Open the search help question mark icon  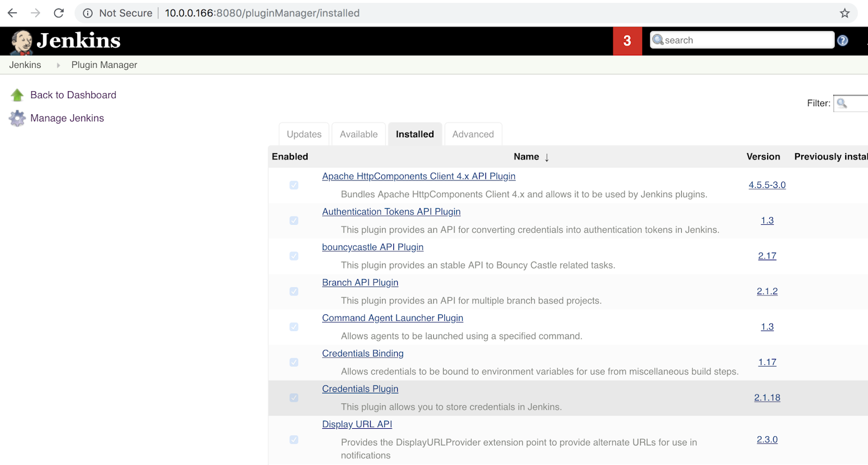point(843,41)
